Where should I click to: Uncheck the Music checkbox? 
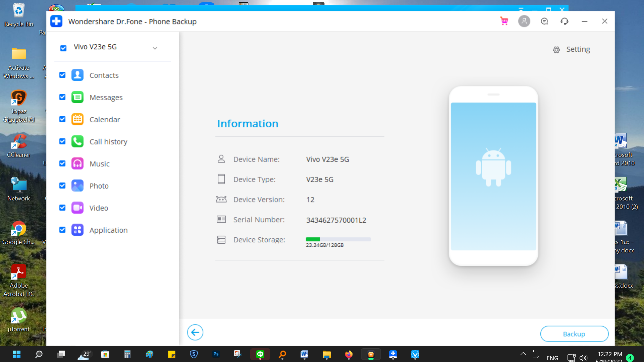click(x=62, y=163)
